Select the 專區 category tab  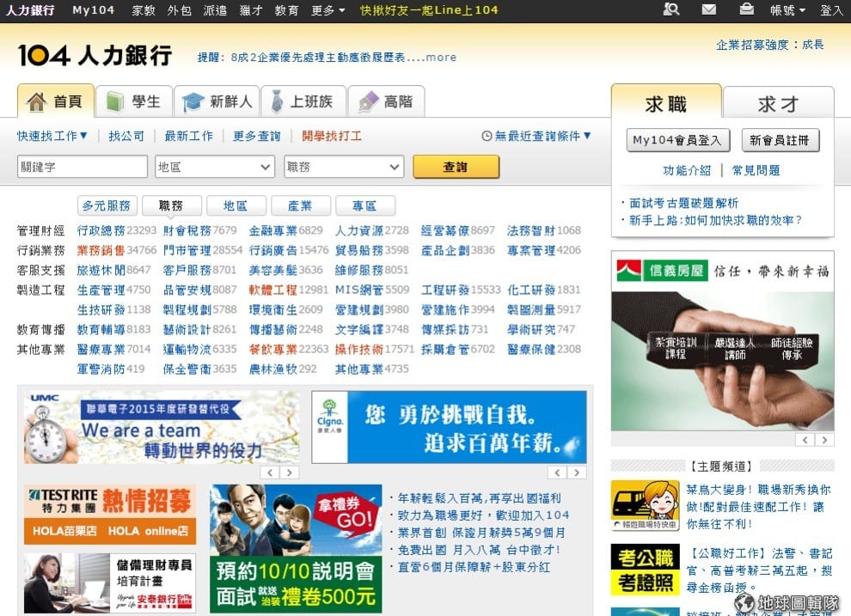click(x=364, y=205)
